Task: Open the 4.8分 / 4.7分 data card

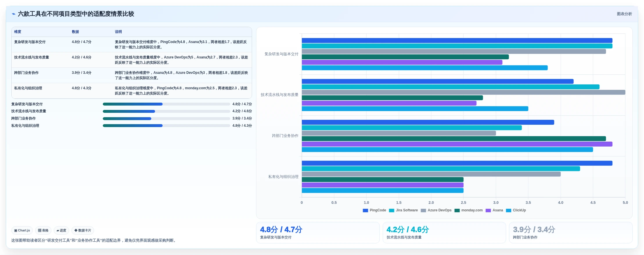Action: point(318,233)
